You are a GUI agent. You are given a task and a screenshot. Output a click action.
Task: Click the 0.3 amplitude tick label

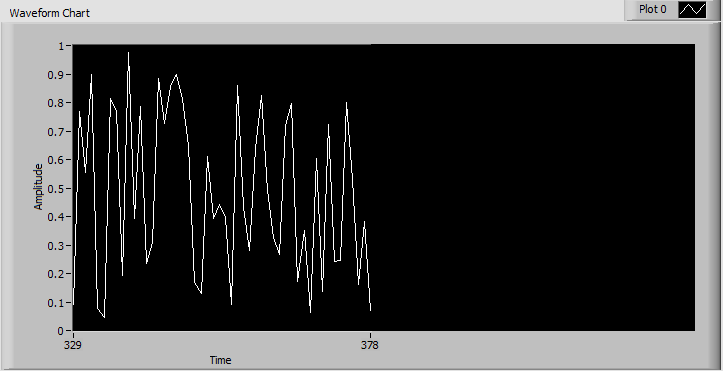point(57,246)
